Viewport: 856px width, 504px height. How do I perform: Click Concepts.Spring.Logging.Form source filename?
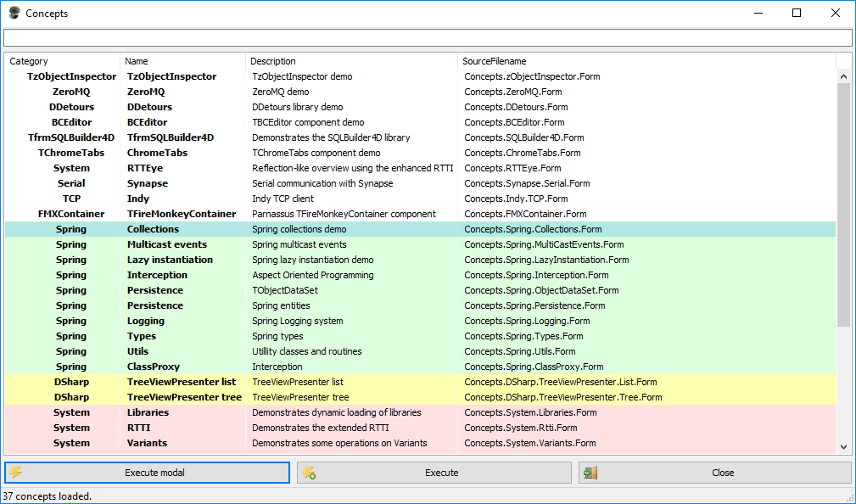point(527,321)
